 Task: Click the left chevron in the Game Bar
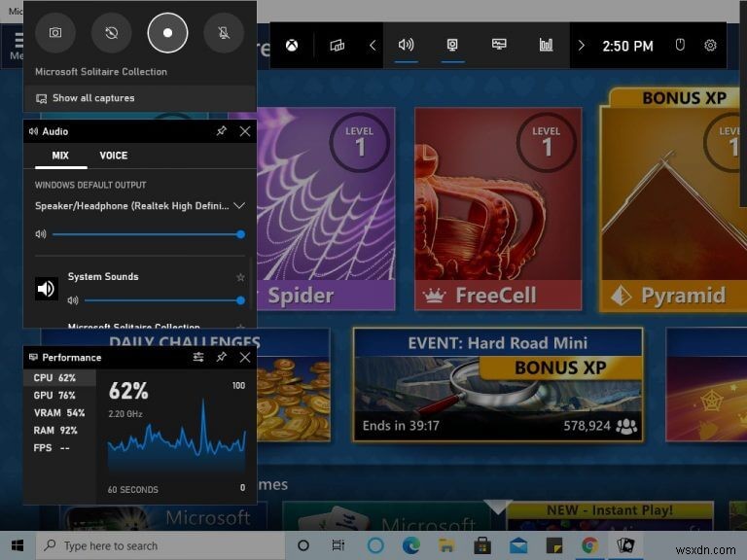(x=373, y=46)
